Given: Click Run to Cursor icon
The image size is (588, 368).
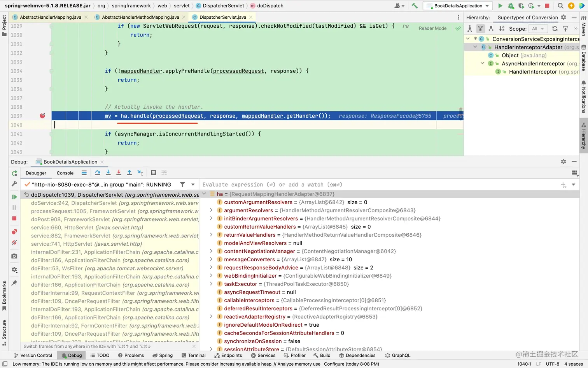Looking at the screenshot, I should click(x=140, y=173).
